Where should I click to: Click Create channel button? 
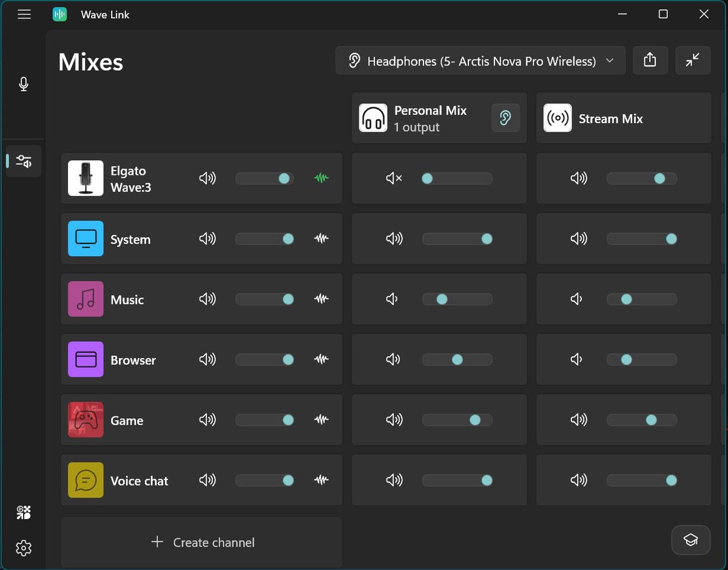[x=202, y=542]
